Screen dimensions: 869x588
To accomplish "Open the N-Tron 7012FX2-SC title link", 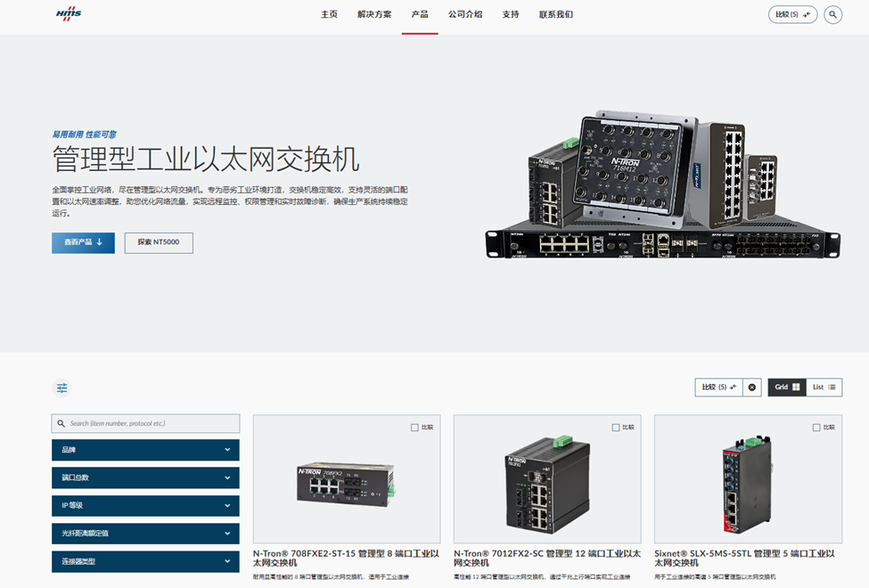I will click(x=547, y=558).
